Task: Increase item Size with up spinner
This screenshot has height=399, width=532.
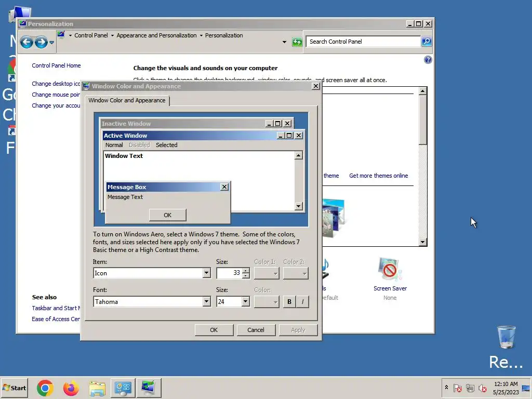Action: coord(246,270)
